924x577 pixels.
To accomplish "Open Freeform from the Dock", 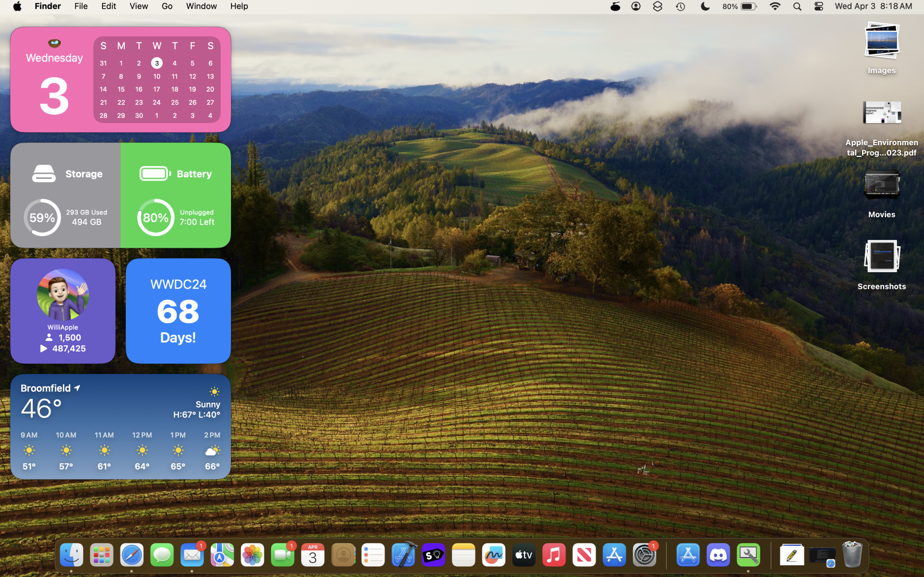I will click(493, 555).
